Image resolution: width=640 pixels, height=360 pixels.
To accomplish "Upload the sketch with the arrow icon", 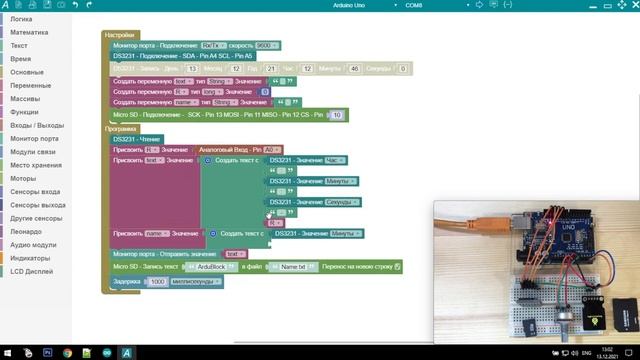I will point(479,5).
